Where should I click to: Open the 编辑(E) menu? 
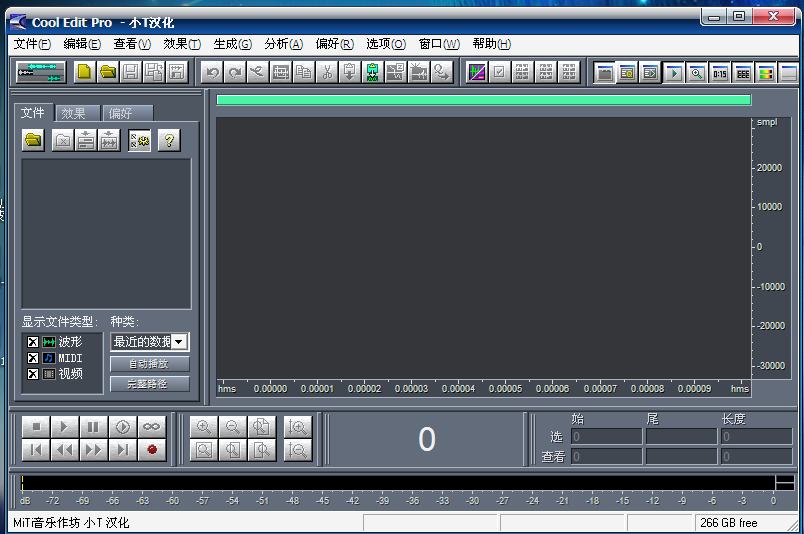(x=82, y=44)
